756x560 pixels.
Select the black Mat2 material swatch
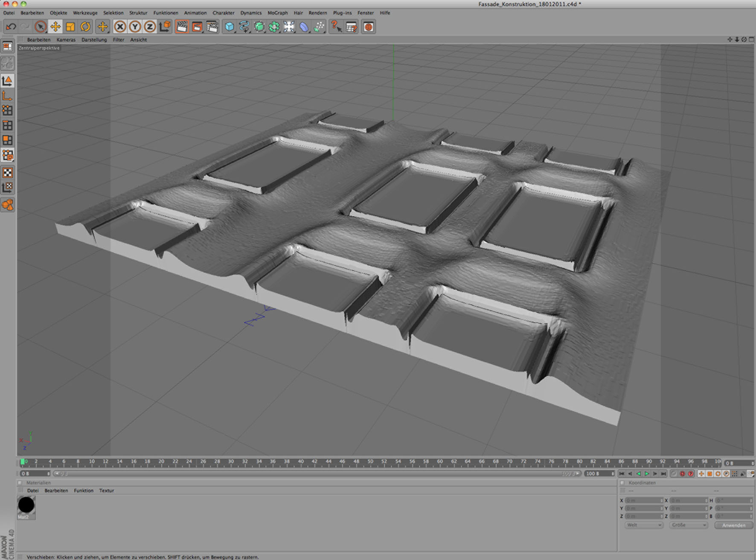[x=26, y=505]
